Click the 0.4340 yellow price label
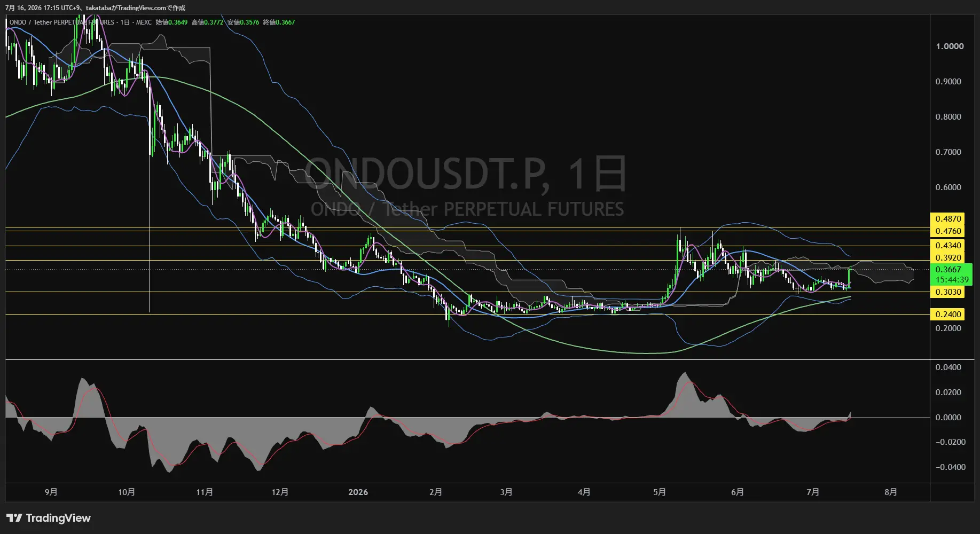 pyautogui.click(x=948, y=246)
